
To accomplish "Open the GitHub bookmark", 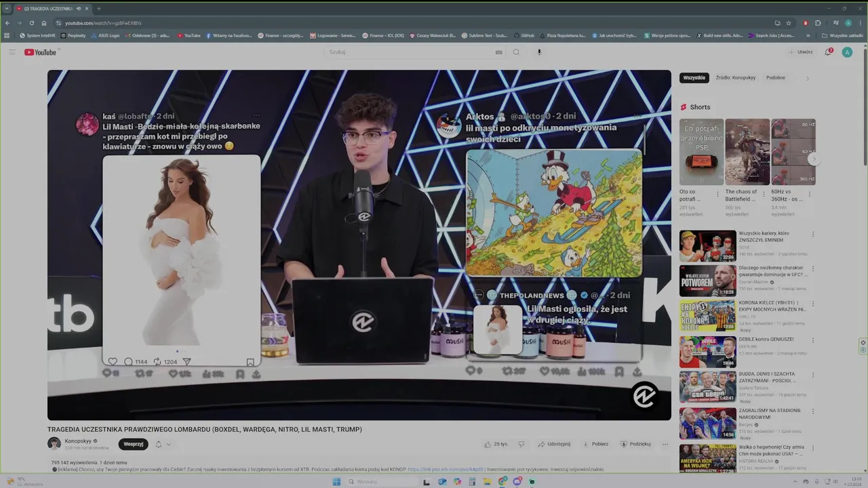I will [524, 35].
